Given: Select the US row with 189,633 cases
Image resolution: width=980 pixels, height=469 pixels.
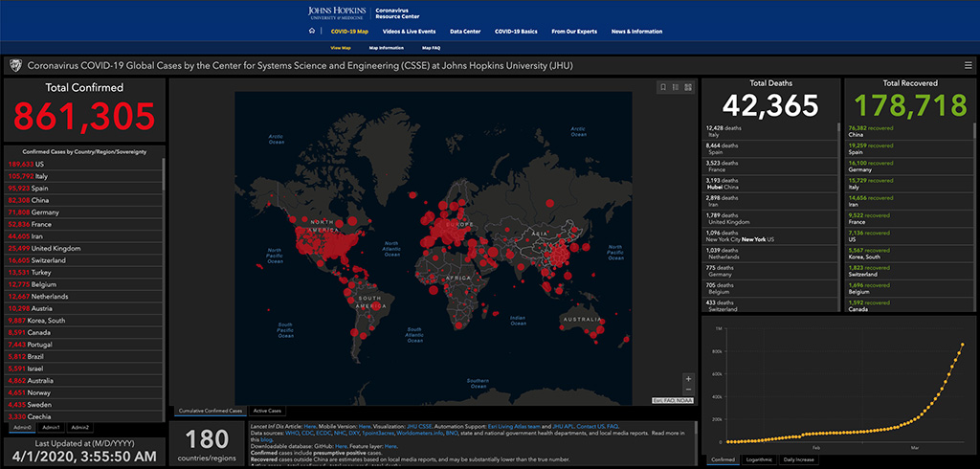Looking at the screenshot, I should 84,164.
